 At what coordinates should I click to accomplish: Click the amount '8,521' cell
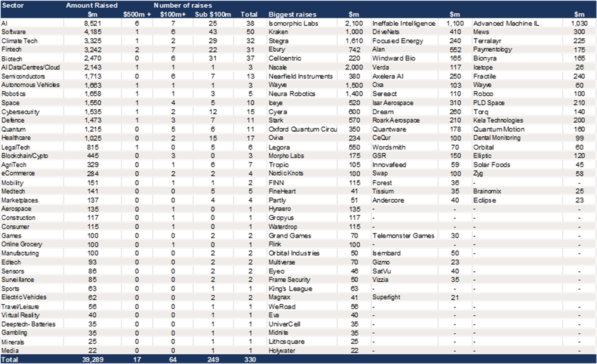(x=93, y=23)
